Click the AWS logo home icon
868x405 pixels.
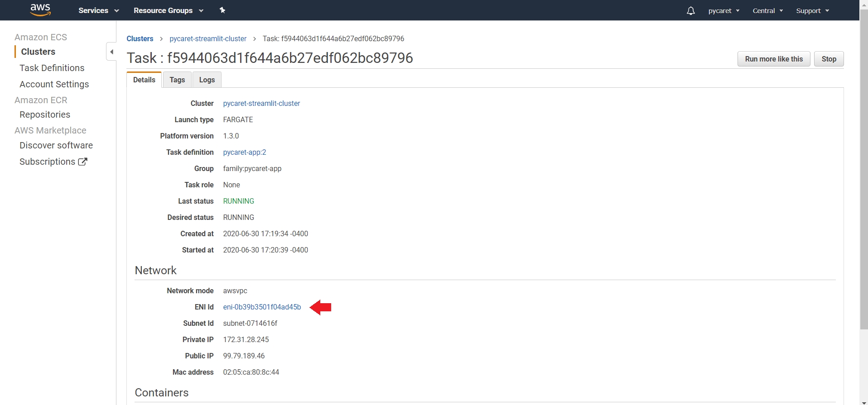tap(40, 10)
